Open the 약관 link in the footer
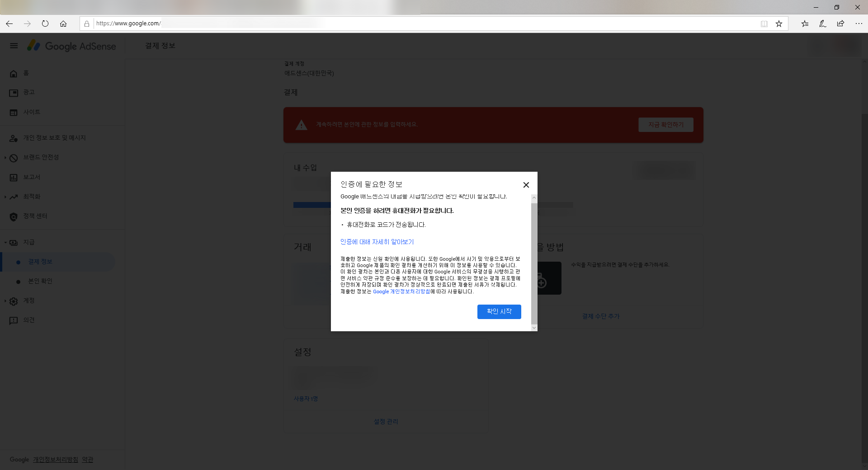Viewport: 868px width, 470px height. click(x=87, y=460)
